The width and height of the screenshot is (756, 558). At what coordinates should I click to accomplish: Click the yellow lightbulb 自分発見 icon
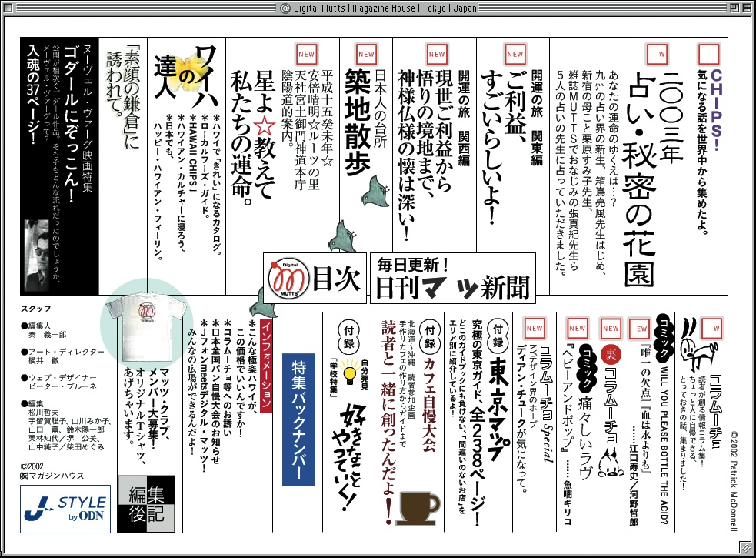click(349, 373)
